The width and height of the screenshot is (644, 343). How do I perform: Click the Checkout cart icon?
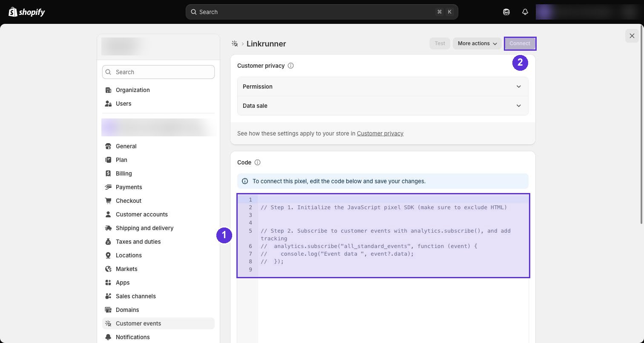108,201
